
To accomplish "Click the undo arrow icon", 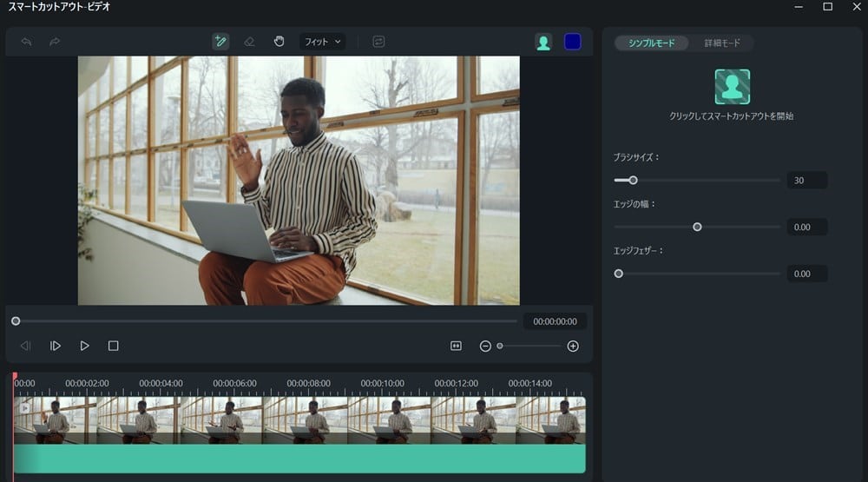I will click(26, 42).
